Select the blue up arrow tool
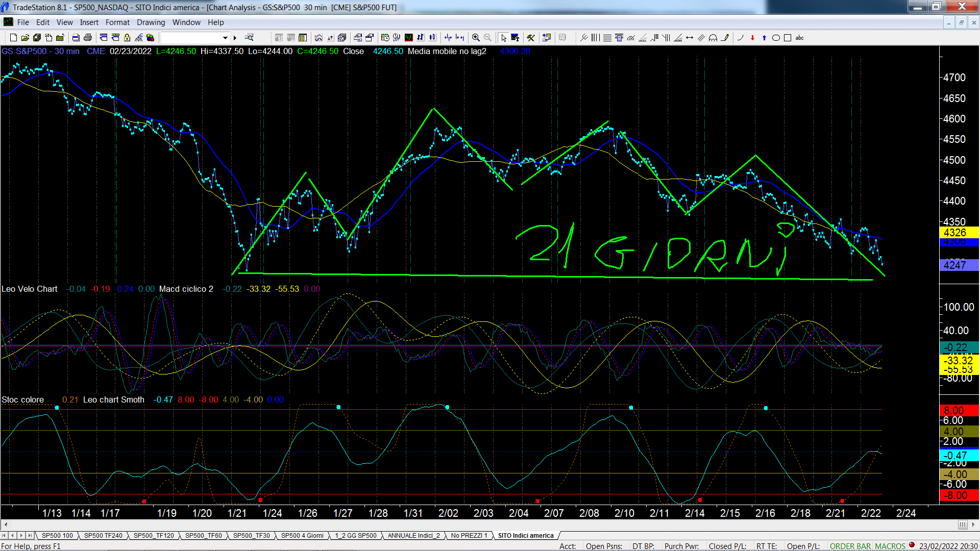The height and width of the screenshot is (551, 980). pyautogui.click(x=764, y=37)
